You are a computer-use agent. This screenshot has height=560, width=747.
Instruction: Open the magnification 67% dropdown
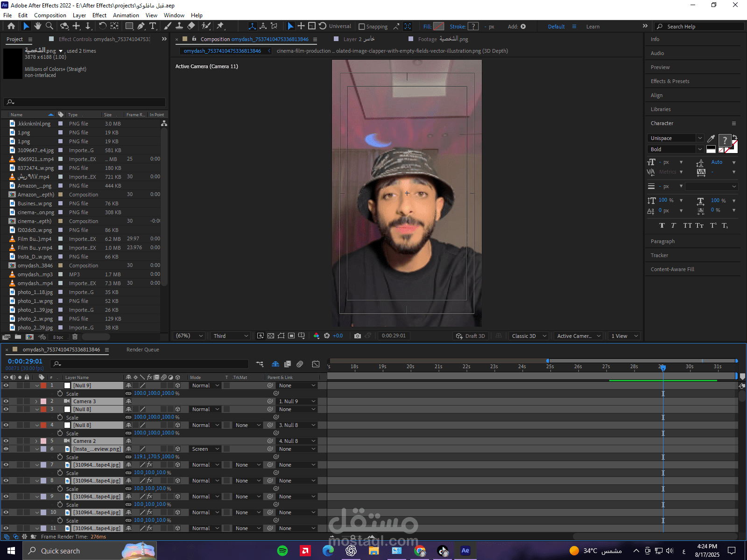point(189,336)
